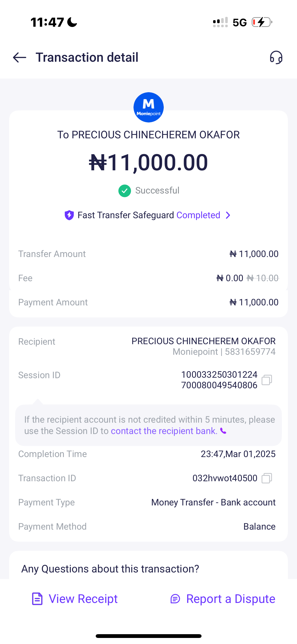This screenshot has width=297, height=644.
Task: Copy the Session ID
Action: (x=267, y=380)
